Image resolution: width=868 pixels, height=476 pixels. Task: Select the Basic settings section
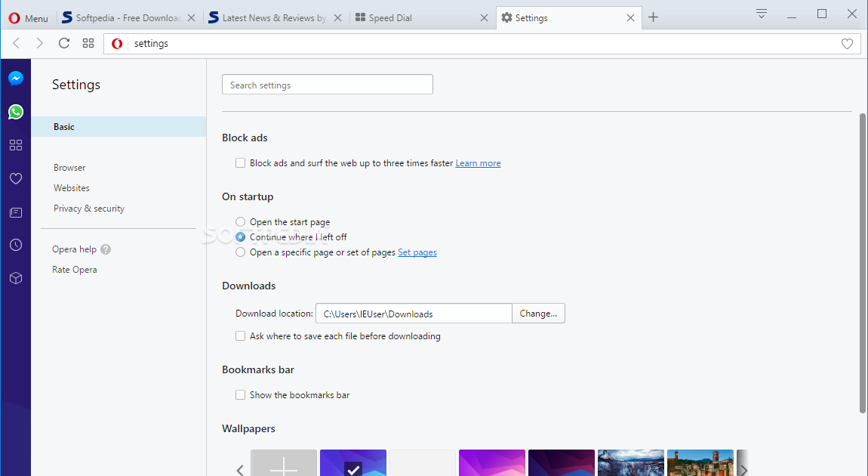pyautogui.click(x=119, y=126)
